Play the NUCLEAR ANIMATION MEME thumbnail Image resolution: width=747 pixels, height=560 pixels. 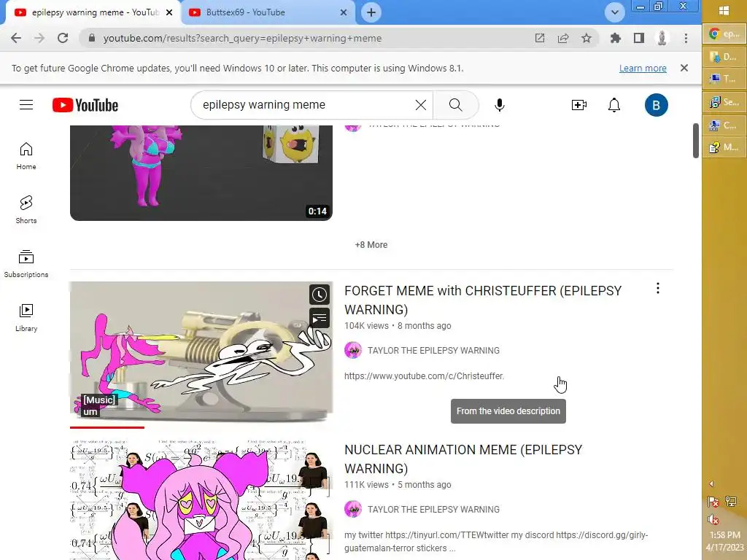click(x=201, y=500)
